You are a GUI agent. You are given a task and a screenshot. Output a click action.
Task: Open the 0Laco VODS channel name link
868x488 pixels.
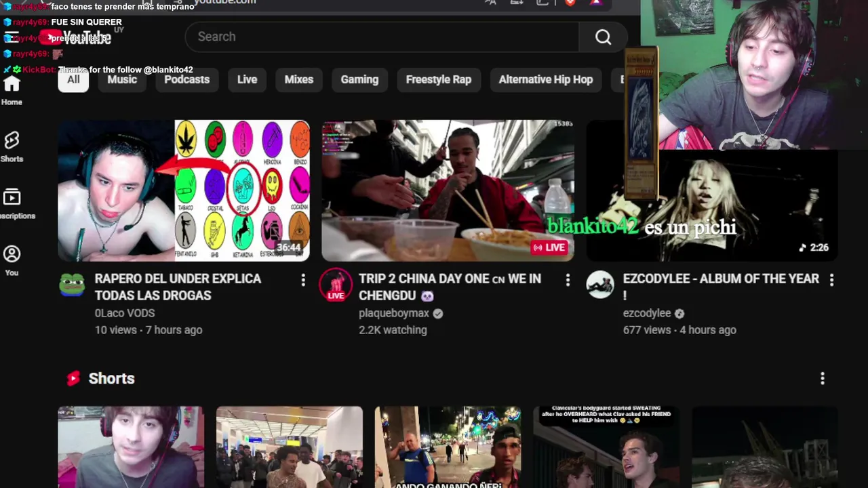(x=125, y=313)
